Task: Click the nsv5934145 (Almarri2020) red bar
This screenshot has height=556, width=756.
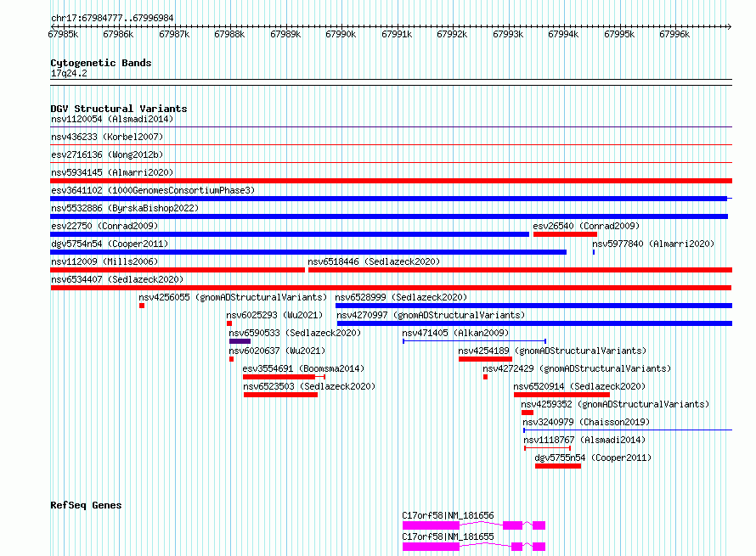Action: tap(391, 181)
